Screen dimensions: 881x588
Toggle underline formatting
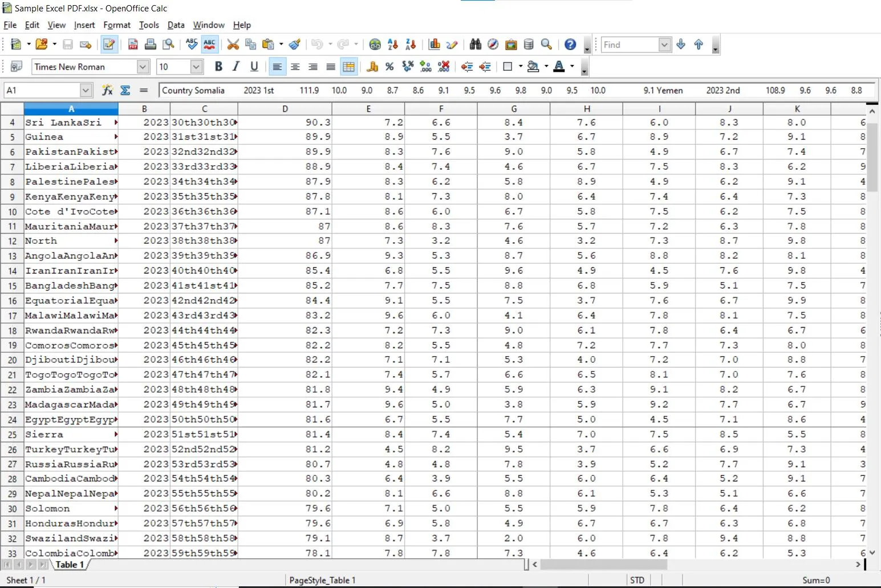[x=254, y=67]
